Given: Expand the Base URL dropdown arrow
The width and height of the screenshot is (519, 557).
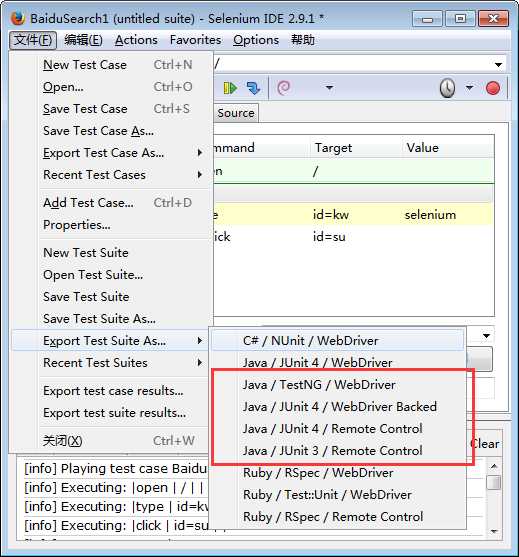Looking at the screenshot, I should coord(498,65).
